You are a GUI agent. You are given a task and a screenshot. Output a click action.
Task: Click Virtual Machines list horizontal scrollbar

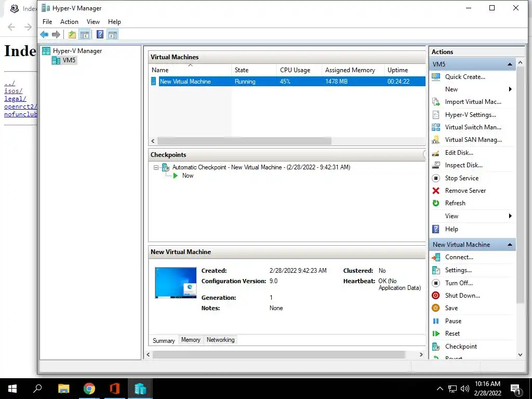tap(244, 141)
